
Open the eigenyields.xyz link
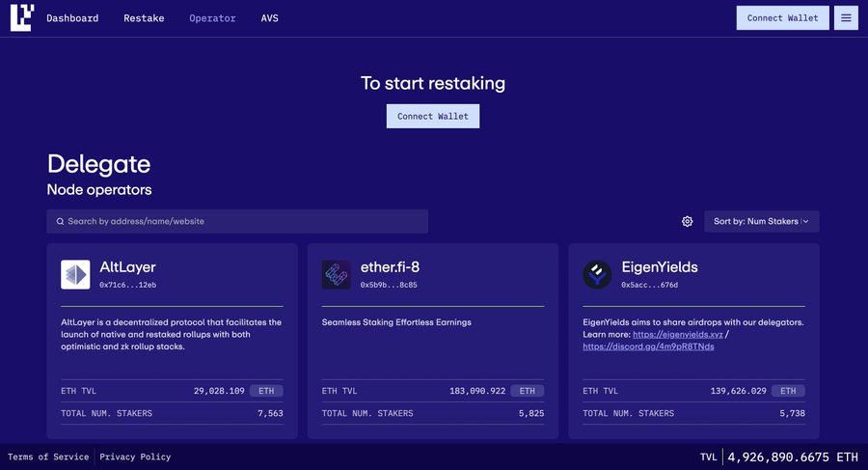point(678,334)
